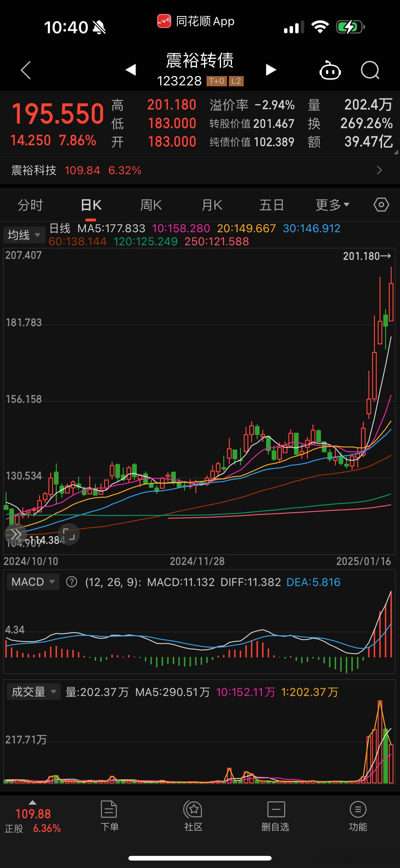Screen dimensions: 400x868
Task: Switch to 月K tab
Action: tap(212, 205)
